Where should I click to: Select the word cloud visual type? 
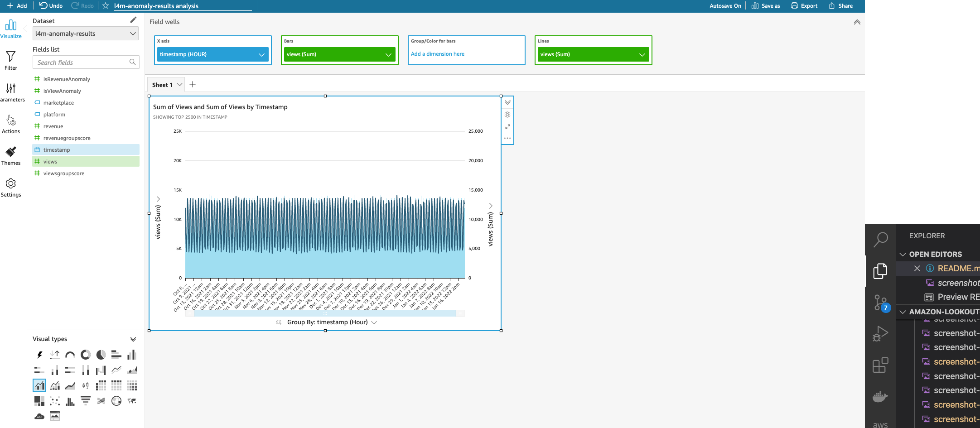(39, 416)
